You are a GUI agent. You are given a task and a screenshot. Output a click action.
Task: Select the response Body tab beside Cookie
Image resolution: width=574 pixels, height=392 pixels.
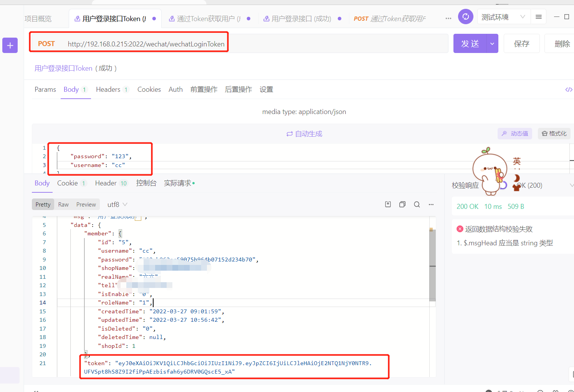pyautogui.click(x=42, y=183)
